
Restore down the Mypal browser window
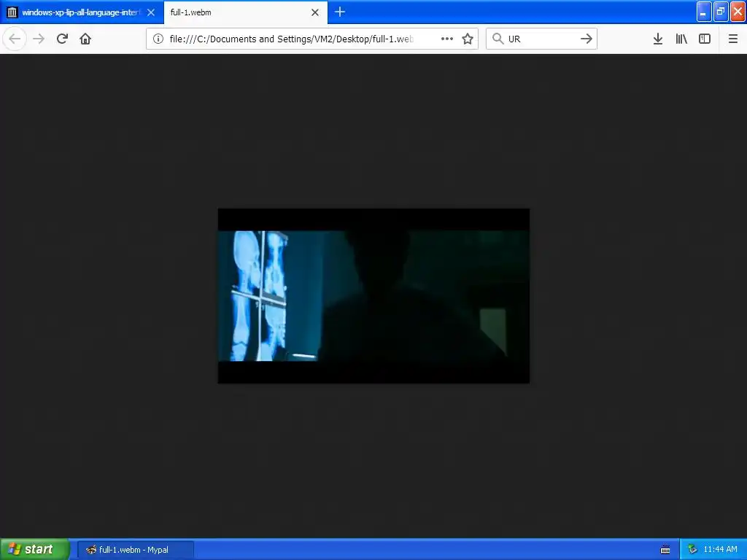click(721, 12)
